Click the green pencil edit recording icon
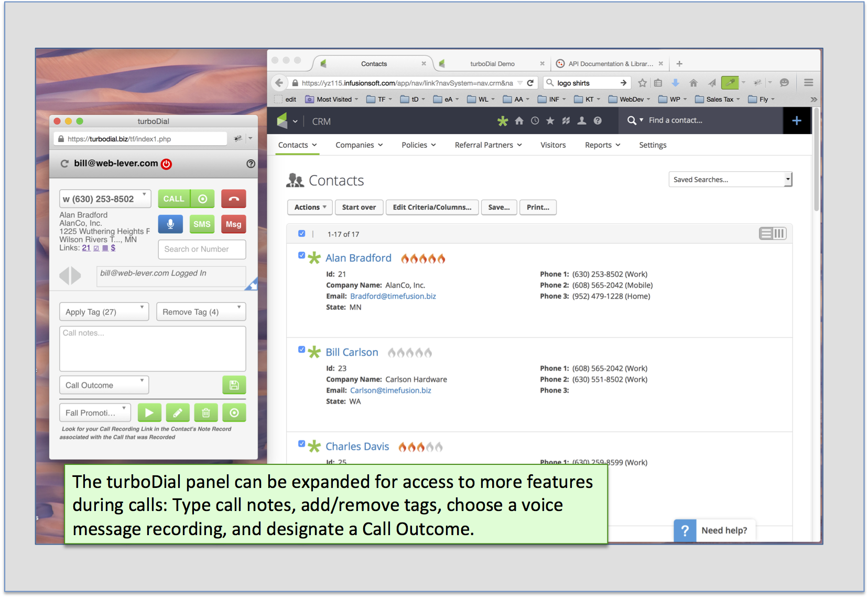The height and width of the screenshot is (598, 868). tap(178, 413)
